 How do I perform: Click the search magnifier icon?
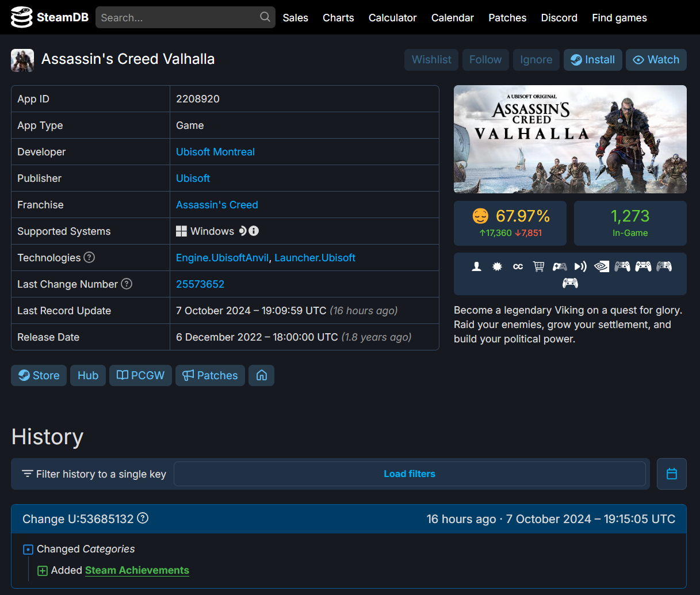tap(264, 17)
